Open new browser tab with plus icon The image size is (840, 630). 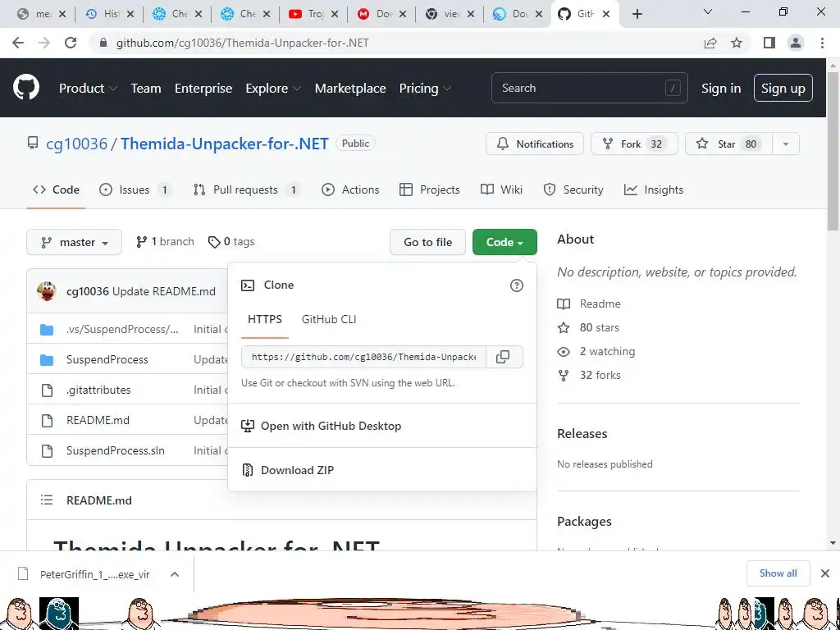pos(637,15)
